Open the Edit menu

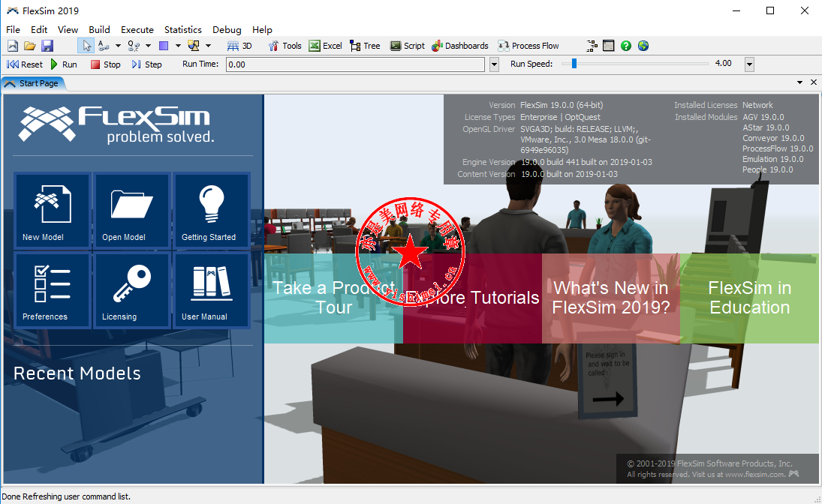[x=39, y=30]
